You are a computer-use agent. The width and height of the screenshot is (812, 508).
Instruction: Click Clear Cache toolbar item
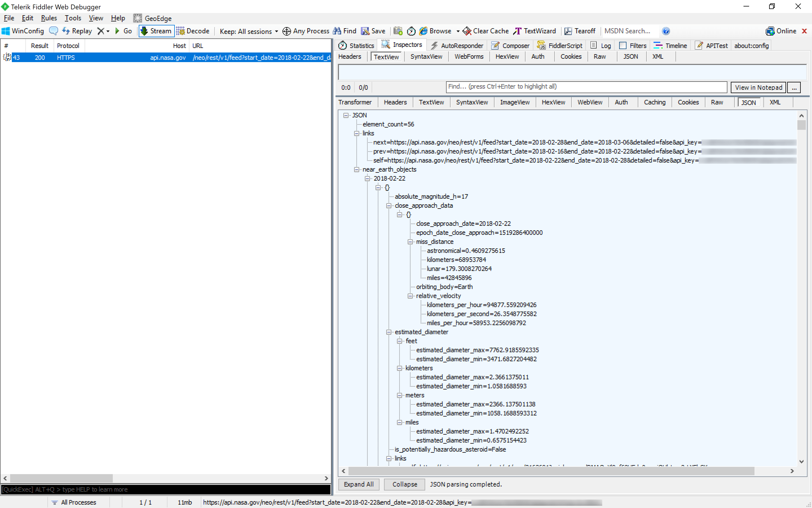(x=485, y=31)
